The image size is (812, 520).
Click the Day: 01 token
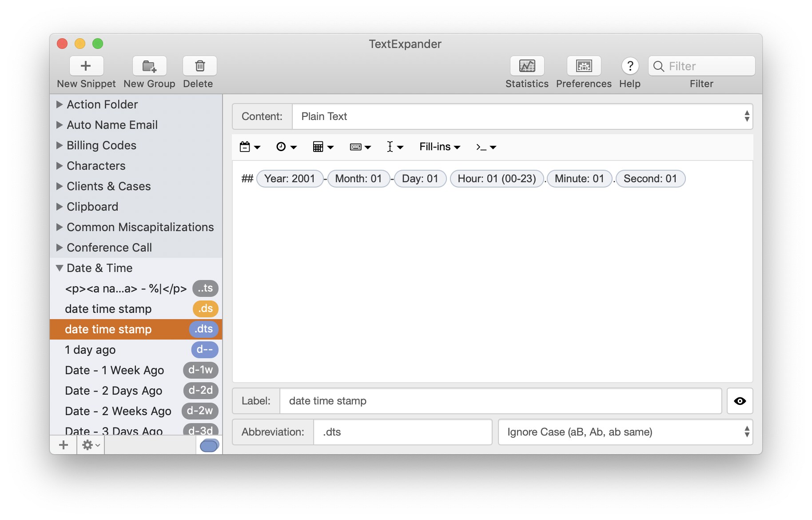click(x=420, y=179)
